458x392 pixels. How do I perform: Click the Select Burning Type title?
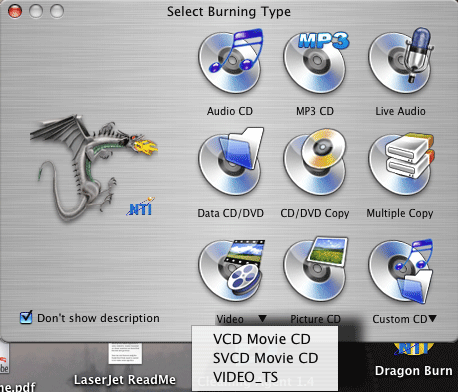[x=229, y=12]
